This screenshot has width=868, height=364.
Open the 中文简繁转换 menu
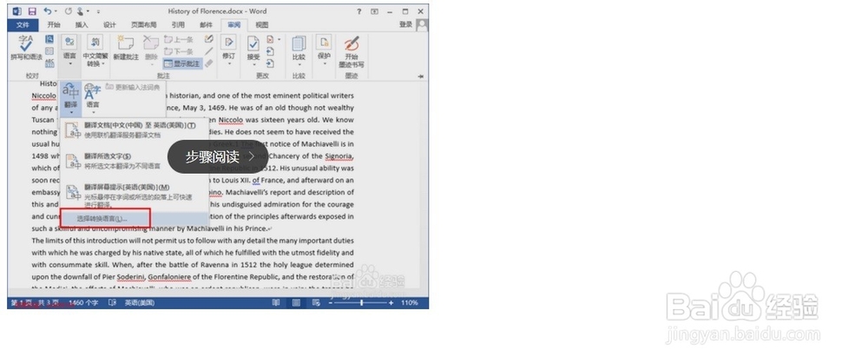pyautogui.click(x=95, y=50)
